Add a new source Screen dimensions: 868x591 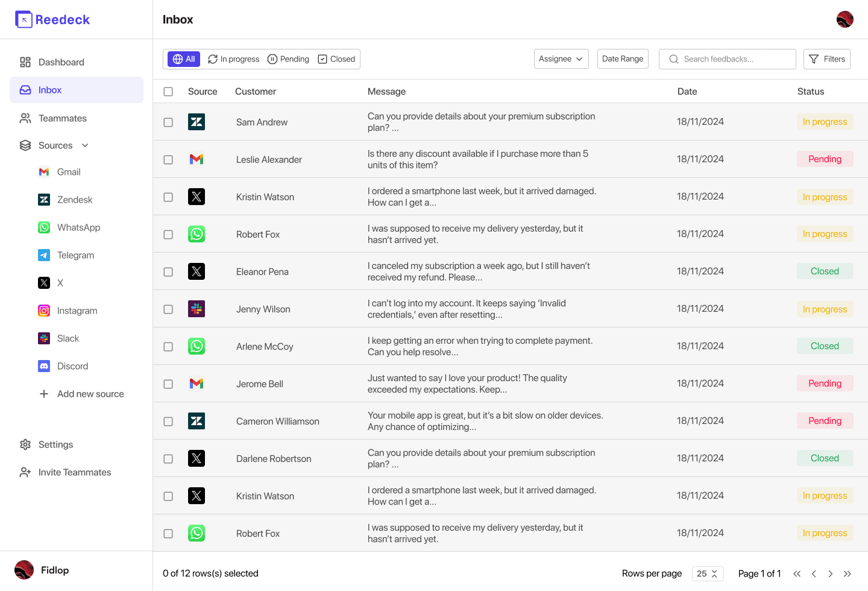coord(81,394)
